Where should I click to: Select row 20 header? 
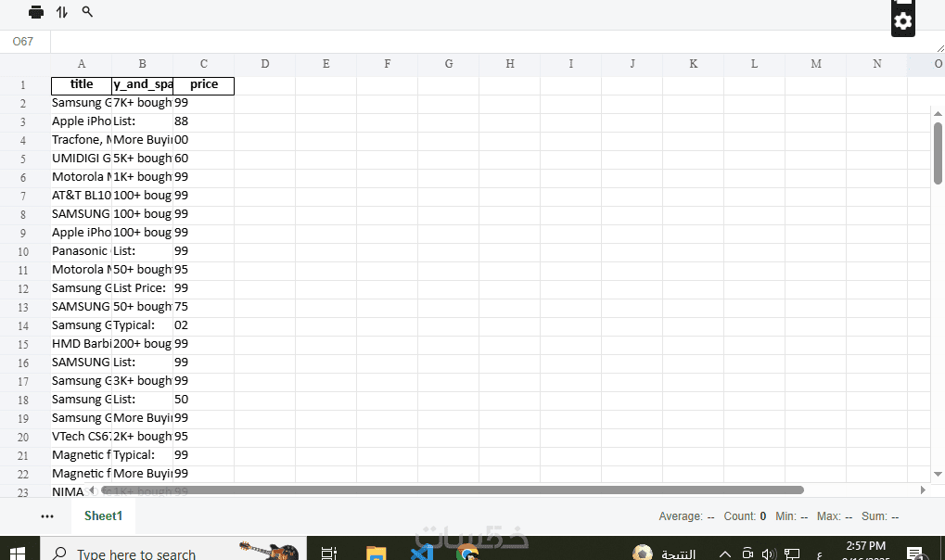pyautogui.click(x=23, y=437)
